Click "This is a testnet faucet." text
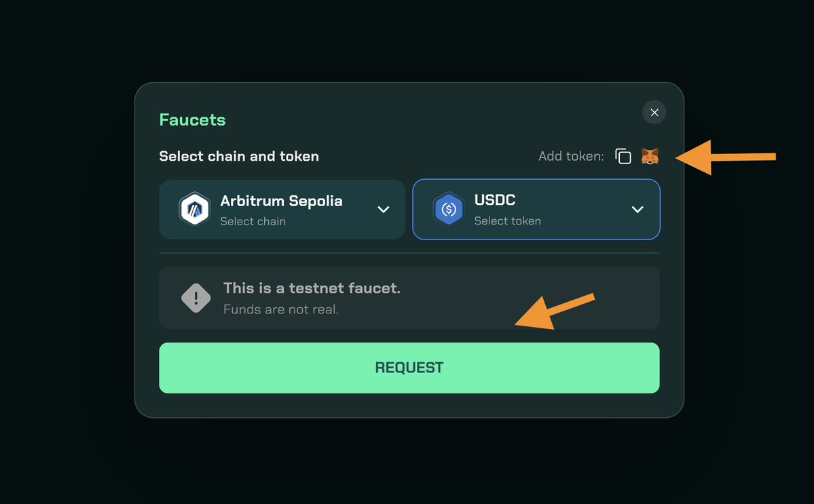Image resolution: width=814 pixels, height=504 pixels. click(x=312, y=288)
